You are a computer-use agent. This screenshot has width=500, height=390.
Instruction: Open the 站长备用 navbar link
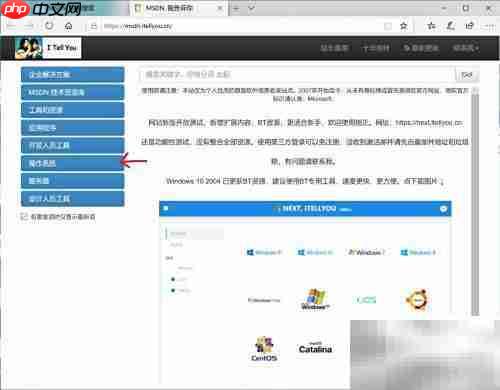pyautogui.click(x=334, y=48)
